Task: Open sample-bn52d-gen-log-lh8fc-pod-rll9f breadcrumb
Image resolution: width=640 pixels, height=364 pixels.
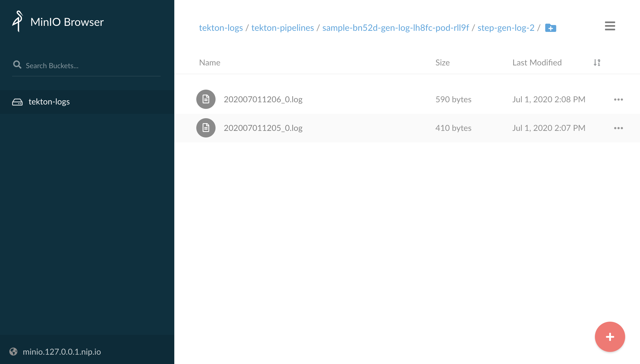Action: click(396, 28)
